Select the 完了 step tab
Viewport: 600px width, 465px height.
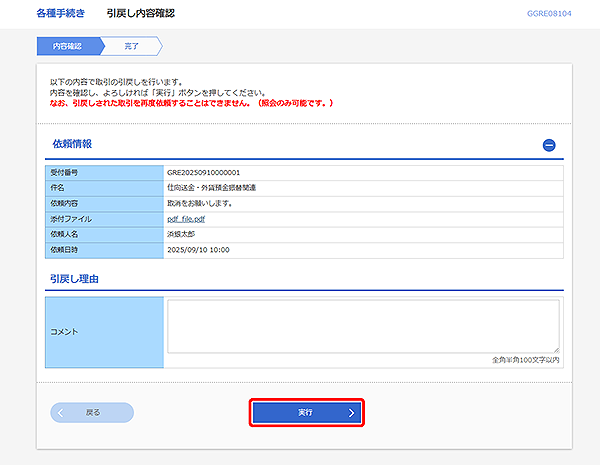pyautogui.click(x=131, y=46)
